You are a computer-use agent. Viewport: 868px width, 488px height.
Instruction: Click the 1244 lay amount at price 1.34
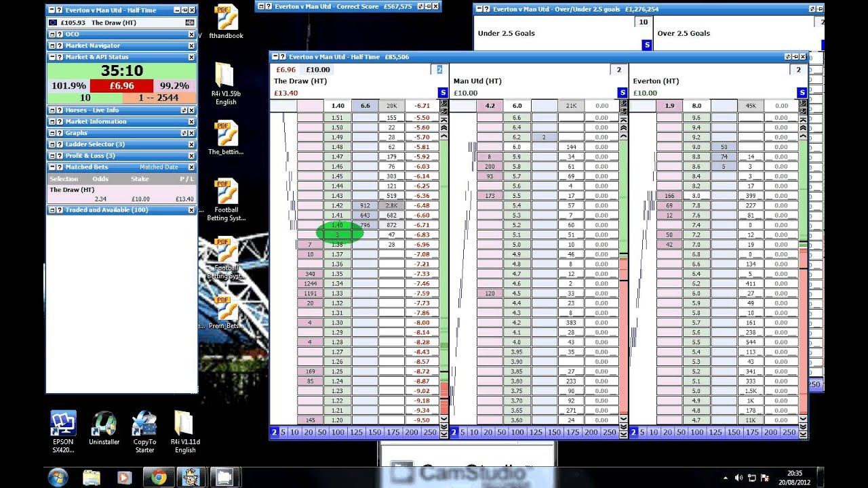311,284
